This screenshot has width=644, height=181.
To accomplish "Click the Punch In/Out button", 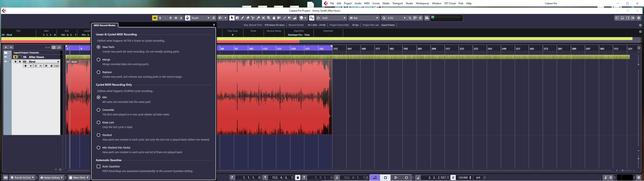I will [x=22, y=177].
